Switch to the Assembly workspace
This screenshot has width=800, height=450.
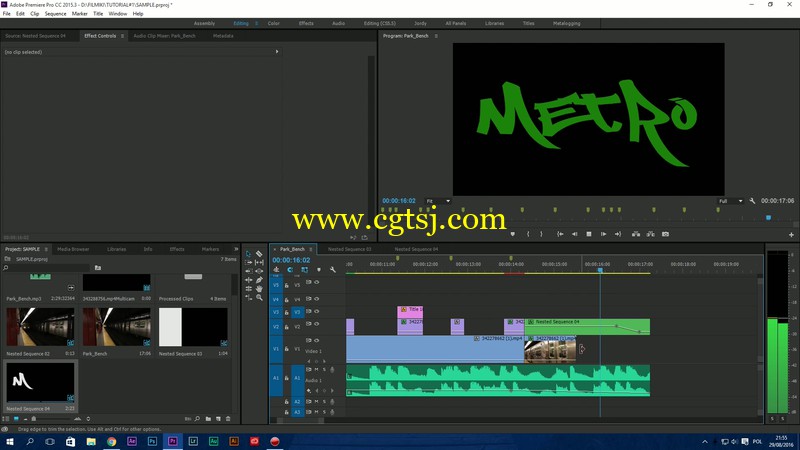point(204,23)
